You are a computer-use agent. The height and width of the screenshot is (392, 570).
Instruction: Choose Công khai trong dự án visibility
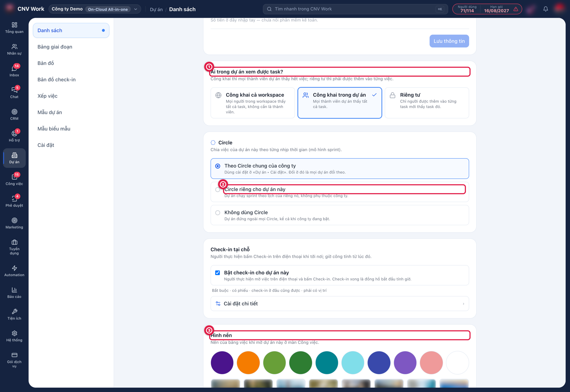[340, 103]
